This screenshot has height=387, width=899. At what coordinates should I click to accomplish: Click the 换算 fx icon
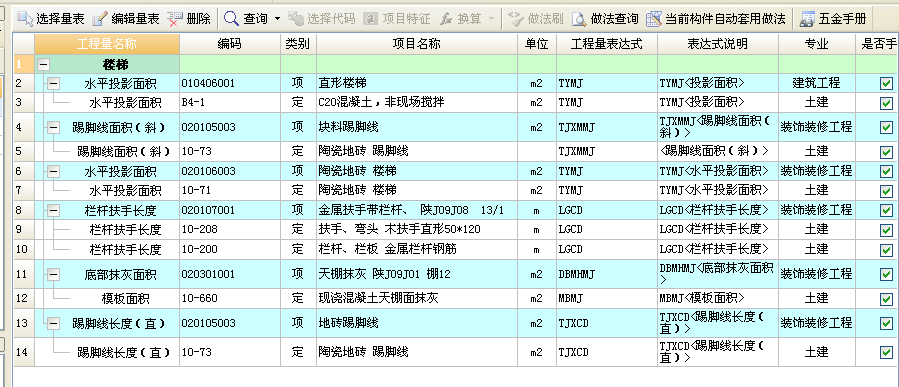446,19
